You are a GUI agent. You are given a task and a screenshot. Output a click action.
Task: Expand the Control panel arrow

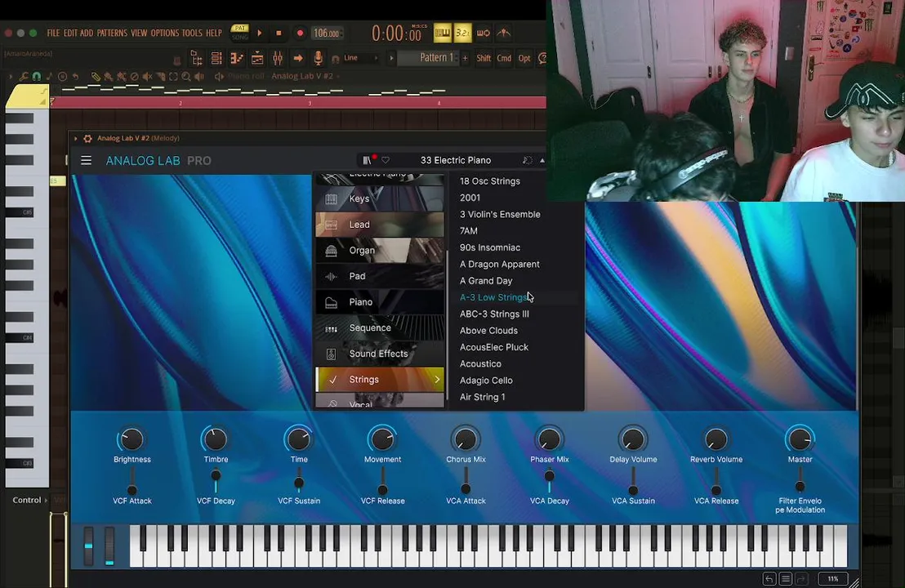[x=47, y=501]
